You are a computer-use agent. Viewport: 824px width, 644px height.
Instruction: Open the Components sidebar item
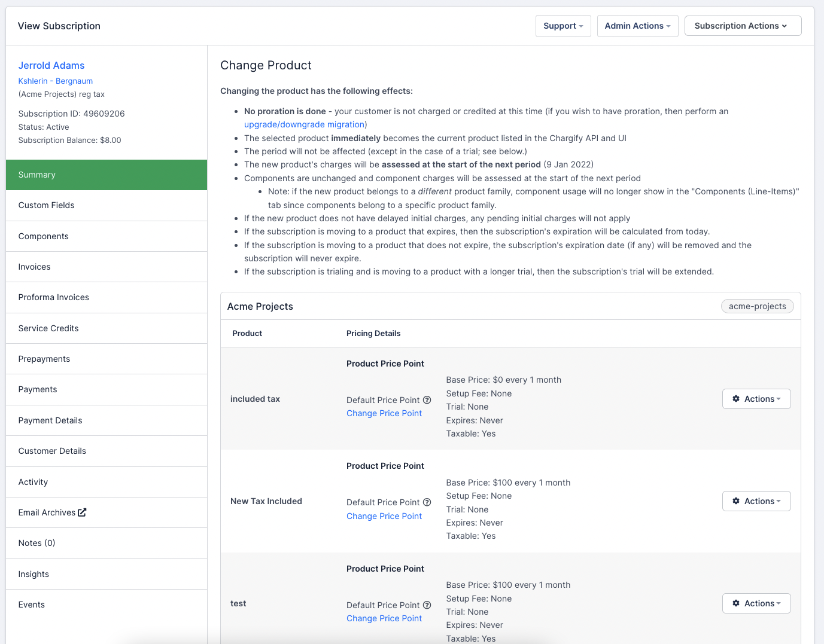(x=43, y=236)
